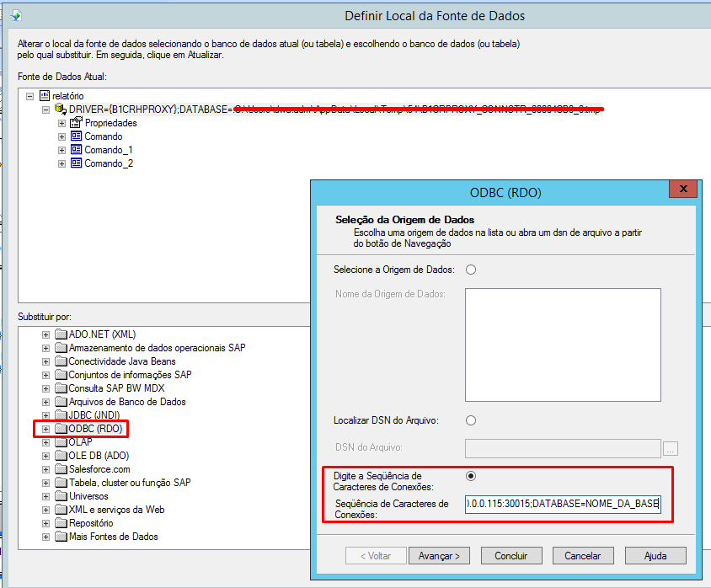Click the database connection icon beside DRIVER
The width and height of the screenshot is (711, 588).
(61, 110)
